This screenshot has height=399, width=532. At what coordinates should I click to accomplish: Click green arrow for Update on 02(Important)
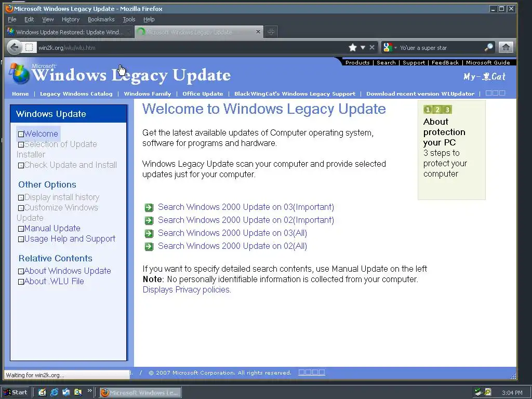tap(149, 220)
